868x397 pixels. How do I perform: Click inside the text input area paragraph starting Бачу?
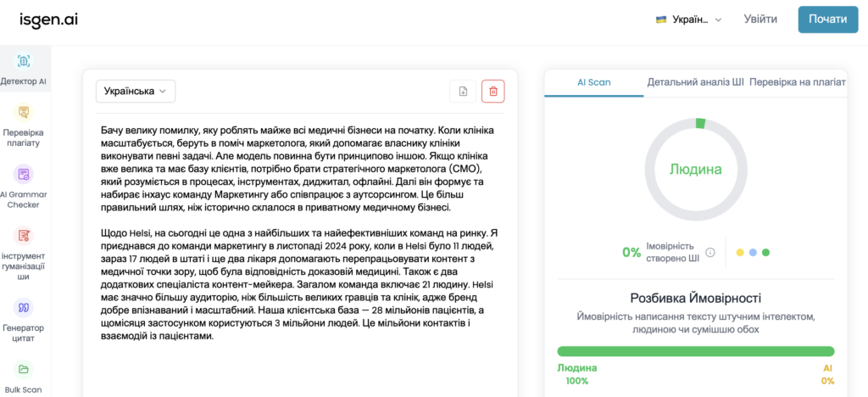(x=298, y=170)
